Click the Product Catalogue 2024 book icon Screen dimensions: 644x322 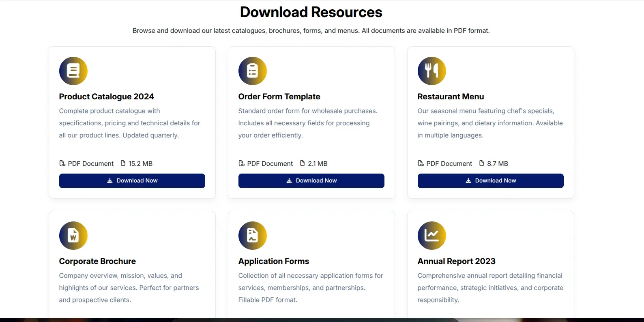point(73,71)
